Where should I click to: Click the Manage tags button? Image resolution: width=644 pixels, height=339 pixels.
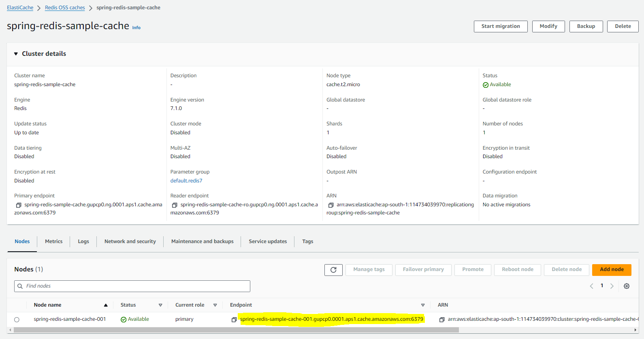369,270
